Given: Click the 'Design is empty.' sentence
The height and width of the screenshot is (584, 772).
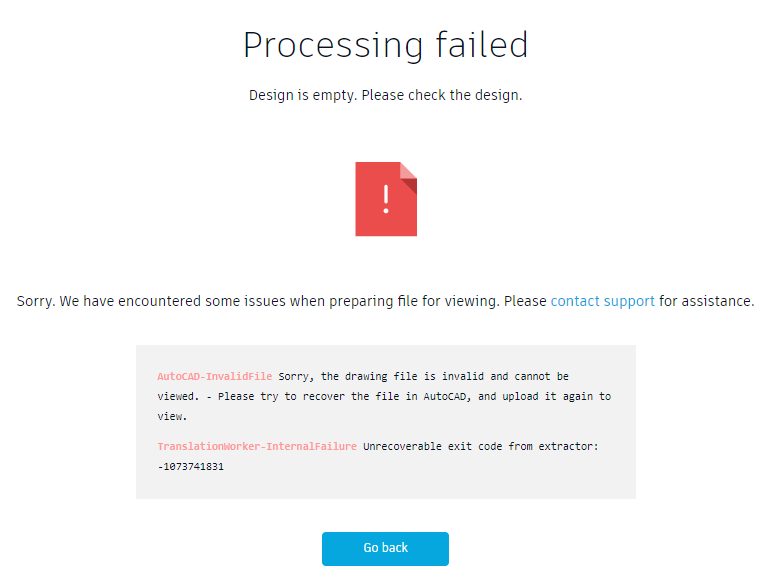Looking at the screenshot, I should 303,96.
